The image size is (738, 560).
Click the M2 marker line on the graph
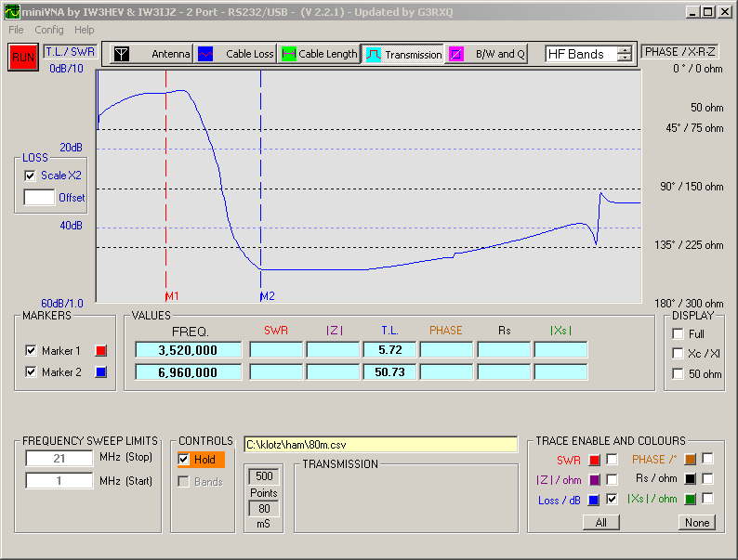click(261, 186)
